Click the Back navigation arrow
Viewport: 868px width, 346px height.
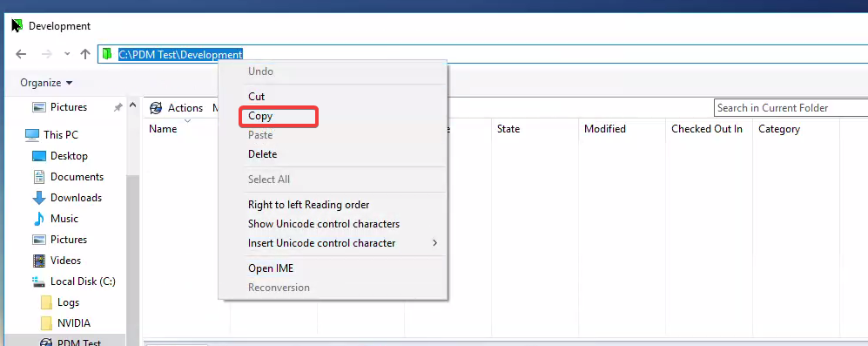coord(21,54)
